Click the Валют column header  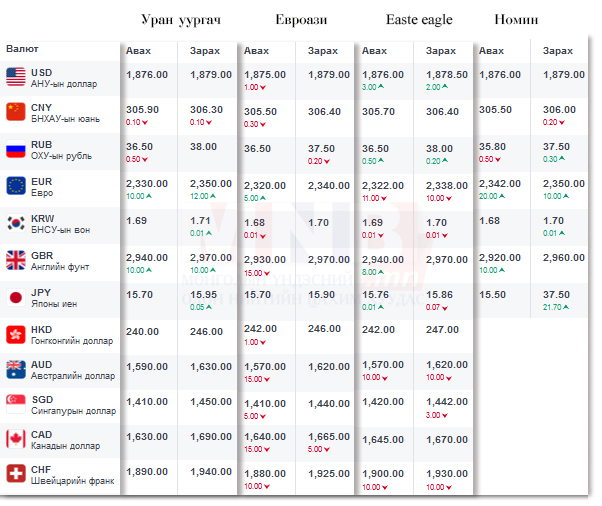[x=22, y=49]
